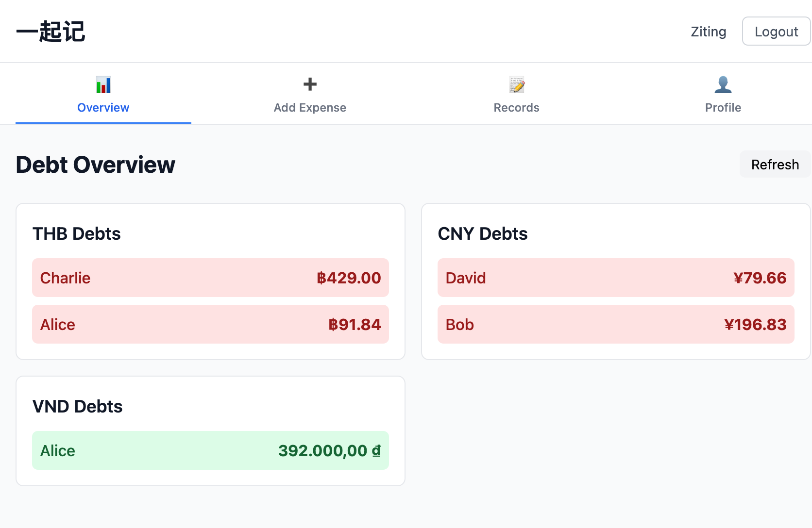Open Bob's ¥196.83 debt entry
The image size is (812, 528).
615,324
